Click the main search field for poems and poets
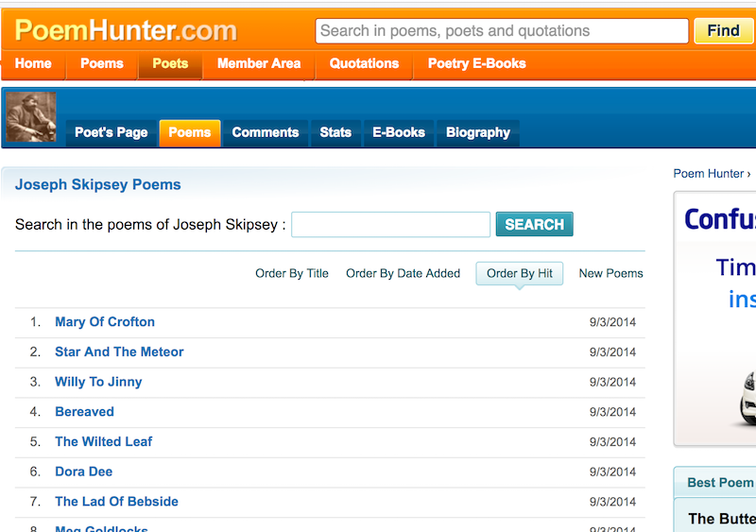Screen dimensions: 756x532 [x=501, y=30]
